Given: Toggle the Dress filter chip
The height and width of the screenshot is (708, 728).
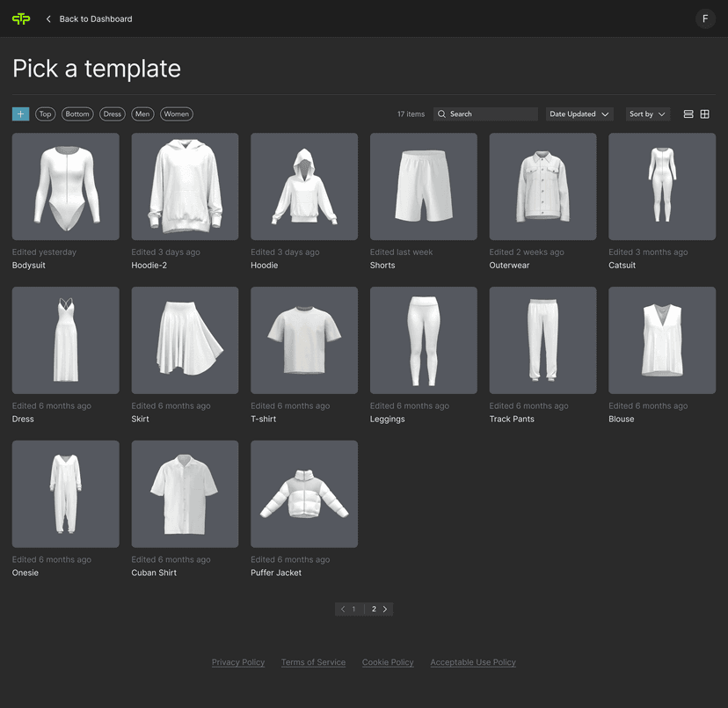Looking at the screenshot, I should point(113,114).
